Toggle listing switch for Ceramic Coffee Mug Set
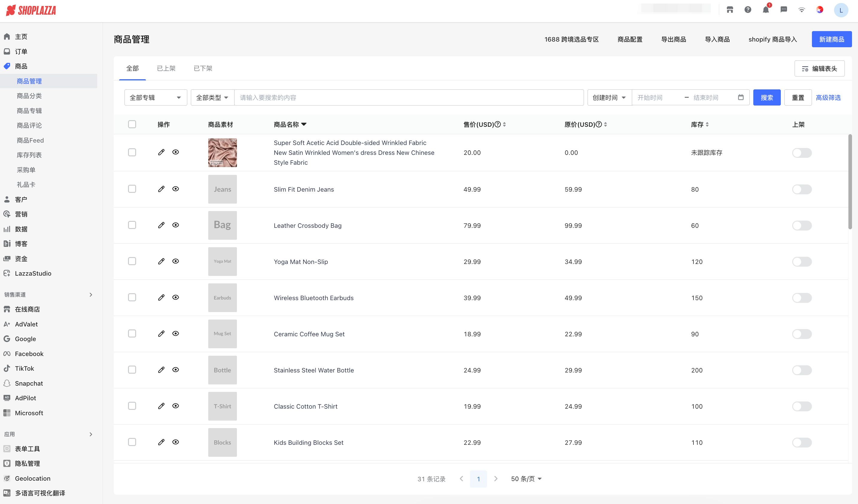 point(802,334)
